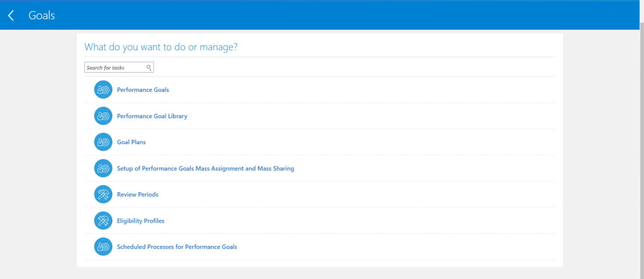This screenshot has width=644, height=279.
Task: Click the Mass Assignment and Mass Sharing icon
Action: click(x=103, y=168)
